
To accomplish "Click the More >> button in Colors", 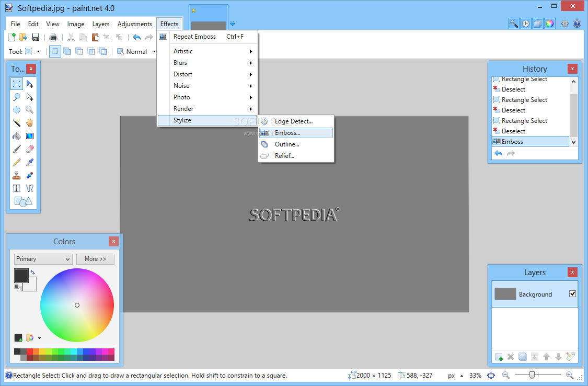I will (x=95, y=259).
